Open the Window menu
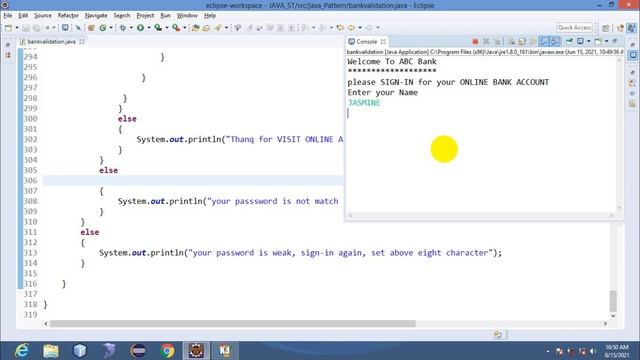640x360 pixels. coord(187,16)
